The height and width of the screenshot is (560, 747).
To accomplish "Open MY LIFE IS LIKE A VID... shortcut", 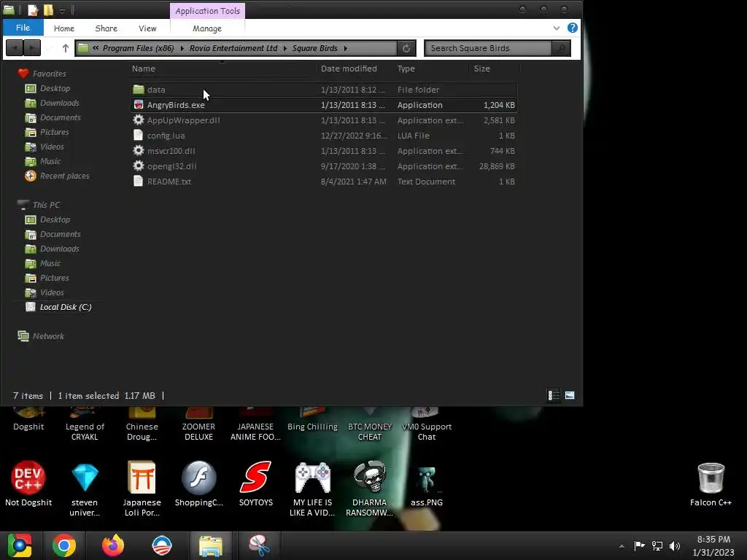I will pyautogui.click(x=312, y=489).
